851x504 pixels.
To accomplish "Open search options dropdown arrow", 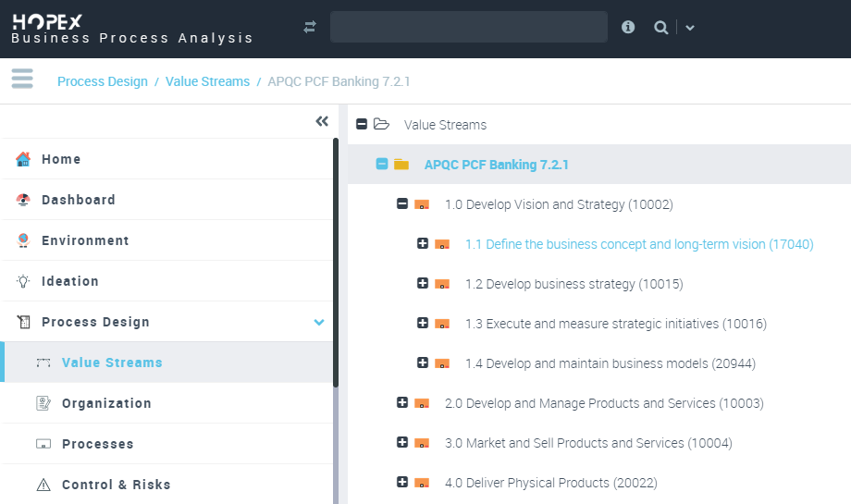I will pos(690,28).
